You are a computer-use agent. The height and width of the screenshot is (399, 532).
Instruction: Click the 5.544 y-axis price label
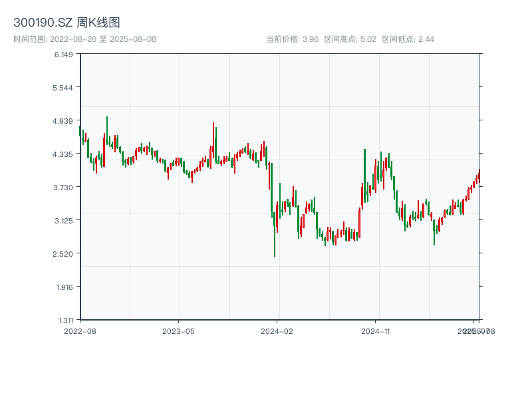[x=63, y=88]
